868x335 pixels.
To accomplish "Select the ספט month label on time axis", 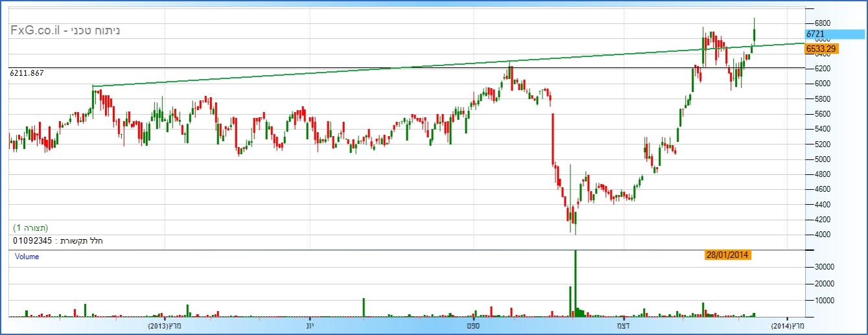I will pyautogui.click(x=473, y=325).
